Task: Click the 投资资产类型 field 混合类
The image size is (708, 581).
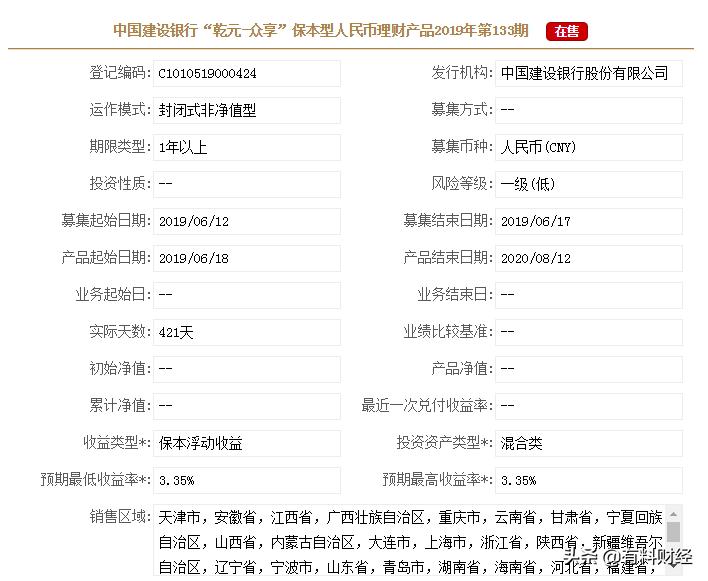Action: tap(589, 443)
